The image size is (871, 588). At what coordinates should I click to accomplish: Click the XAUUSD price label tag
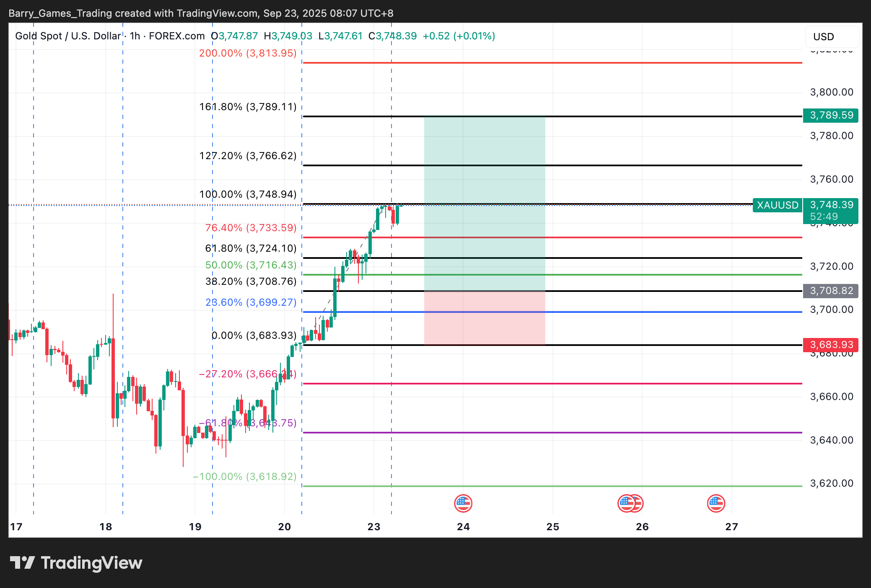[x=778, y=205]
